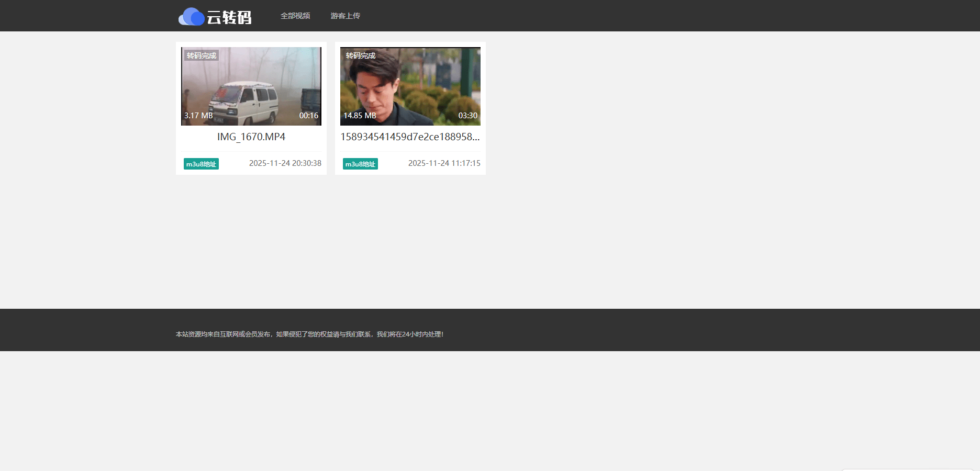Copy m3u8地址 for IMG_1670.MP4

coord(201,164)
